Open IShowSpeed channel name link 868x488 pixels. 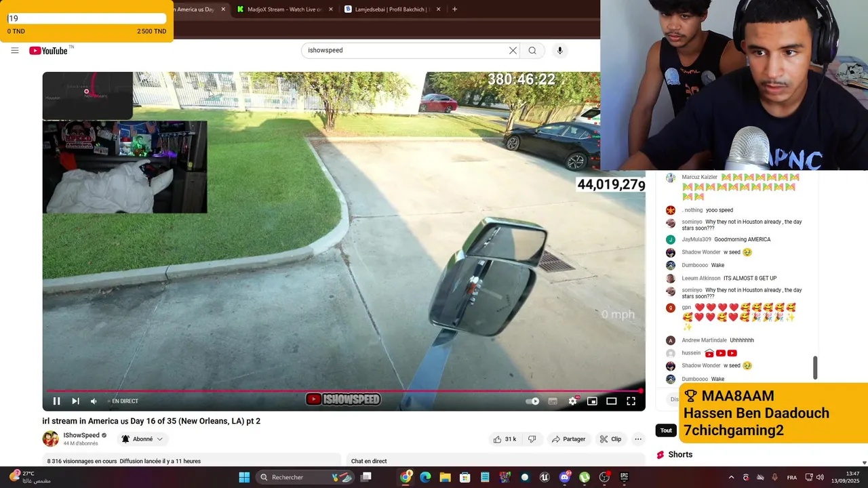[x=81, y=435]
